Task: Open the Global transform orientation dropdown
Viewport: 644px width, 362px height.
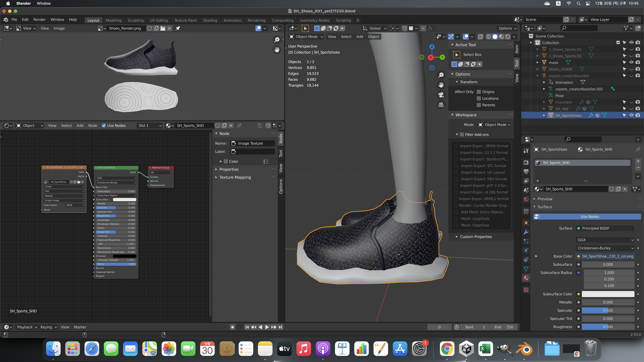Action: click(x=374, y=28)
